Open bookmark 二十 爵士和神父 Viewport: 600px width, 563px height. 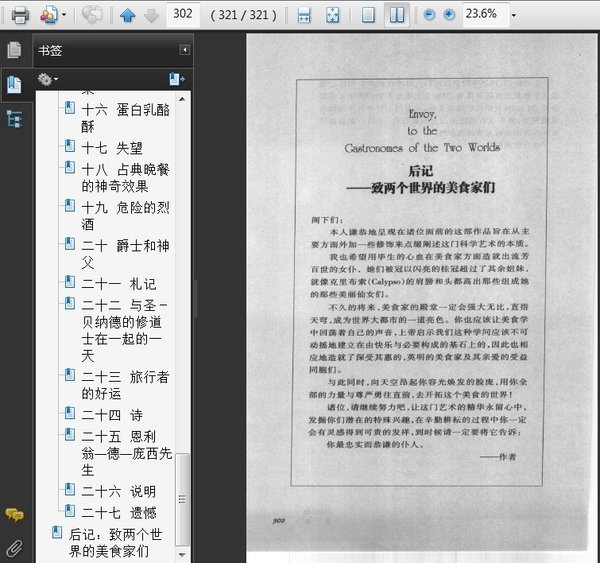(125, 254)
